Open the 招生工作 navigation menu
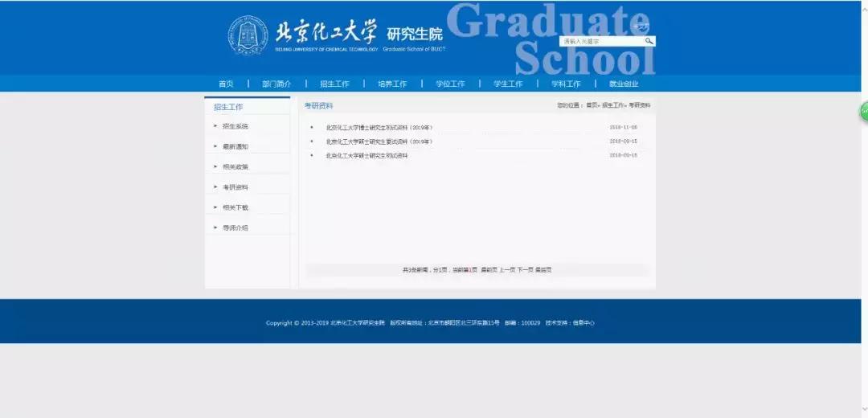 334,84
